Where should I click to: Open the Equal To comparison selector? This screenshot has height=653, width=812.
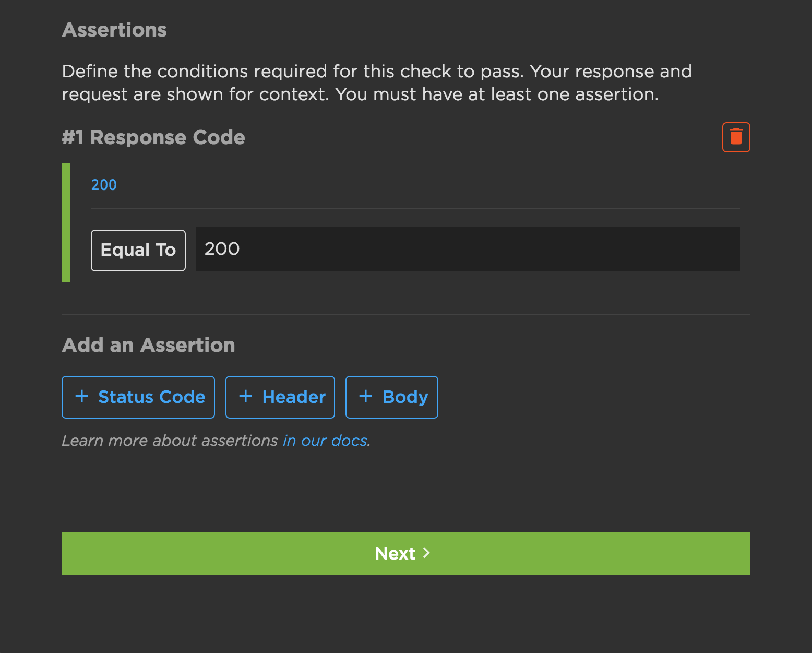(x=138, y=251)
